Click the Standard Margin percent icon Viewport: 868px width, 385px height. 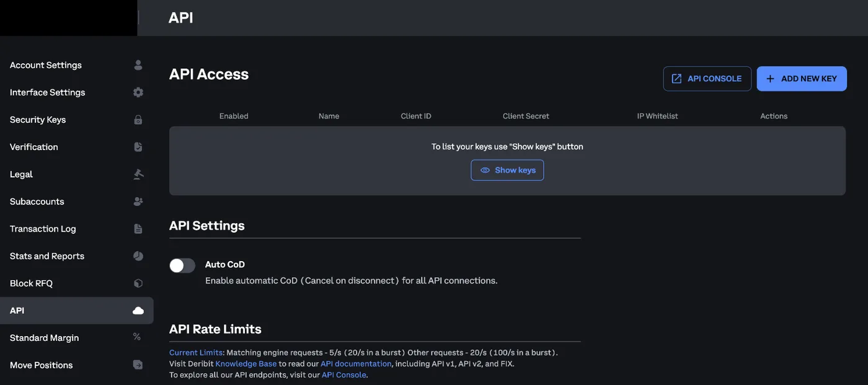pos(137,337)
